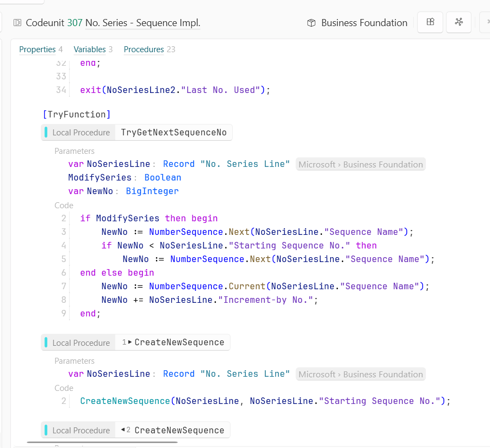Open Record "No. Series Line" type in TryGetNextSequenceNo parameters

[227, 164]
